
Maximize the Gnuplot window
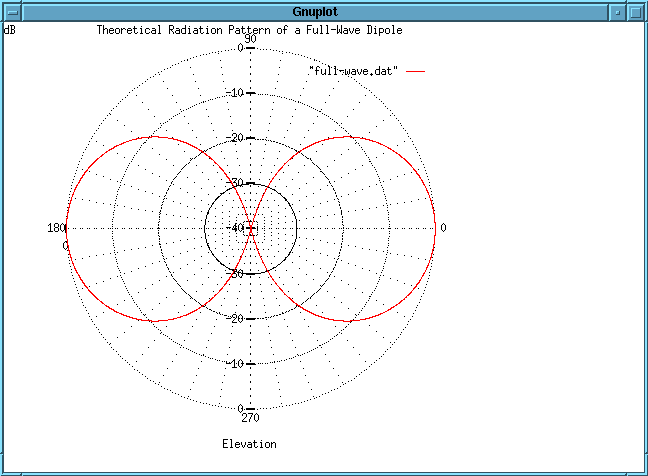click(636, 12)
